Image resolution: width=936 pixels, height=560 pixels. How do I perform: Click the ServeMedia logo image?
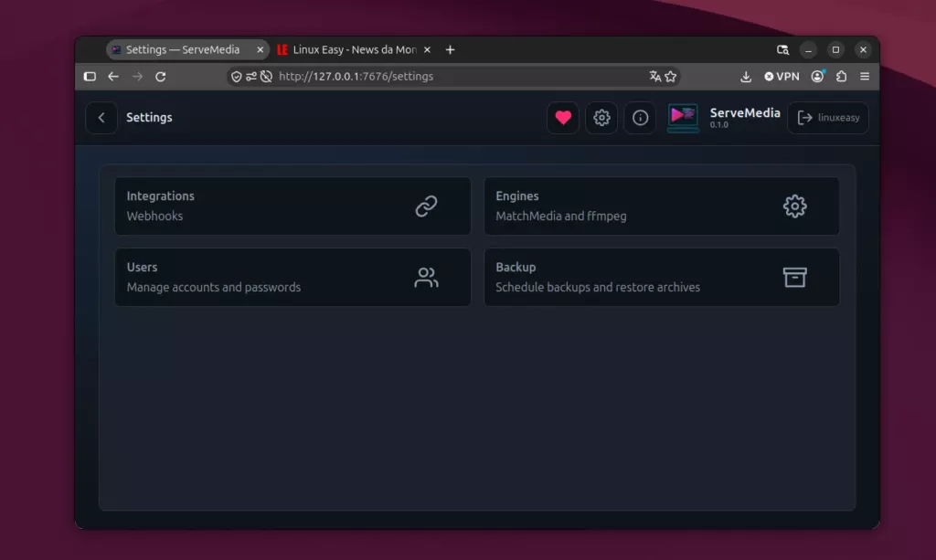[x=683, y=118]
